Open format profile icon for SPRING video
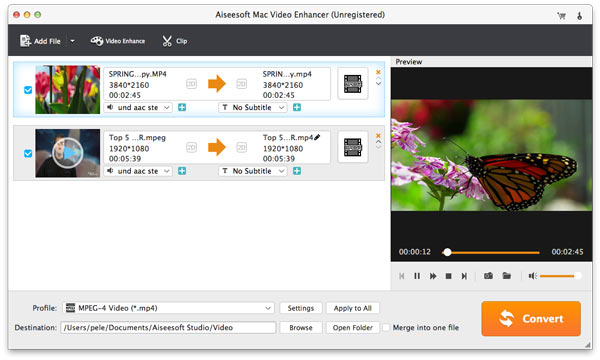This screenshot has height=360, width=600. [352, 84]
